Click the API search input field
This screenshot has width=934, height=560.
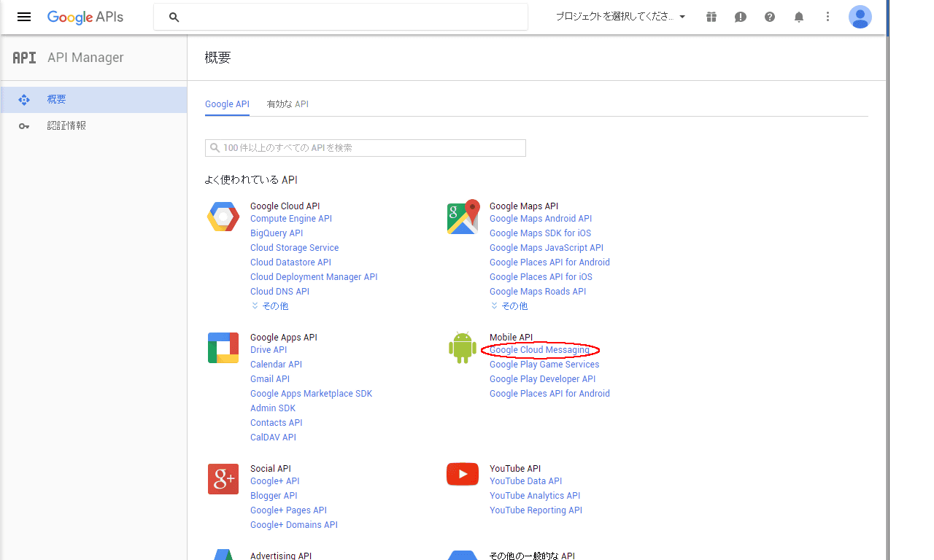click(x=366, y=147)
